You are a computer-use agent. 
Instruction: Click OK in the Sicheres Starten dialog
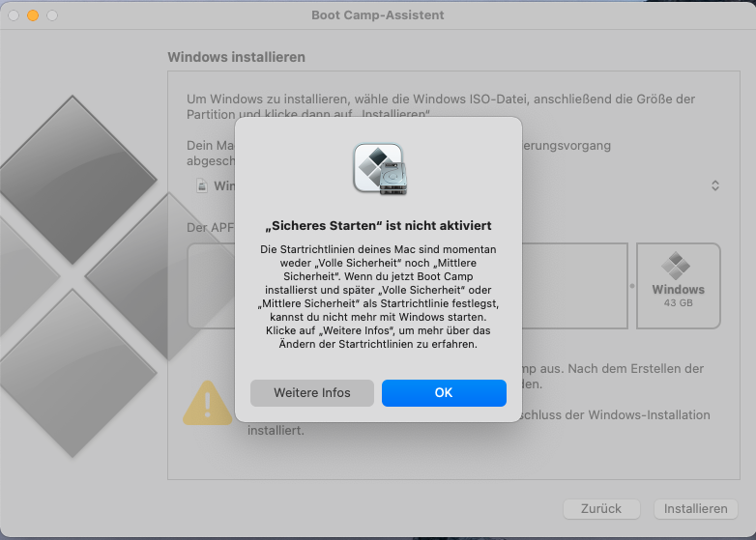click(x=444, y=392)
